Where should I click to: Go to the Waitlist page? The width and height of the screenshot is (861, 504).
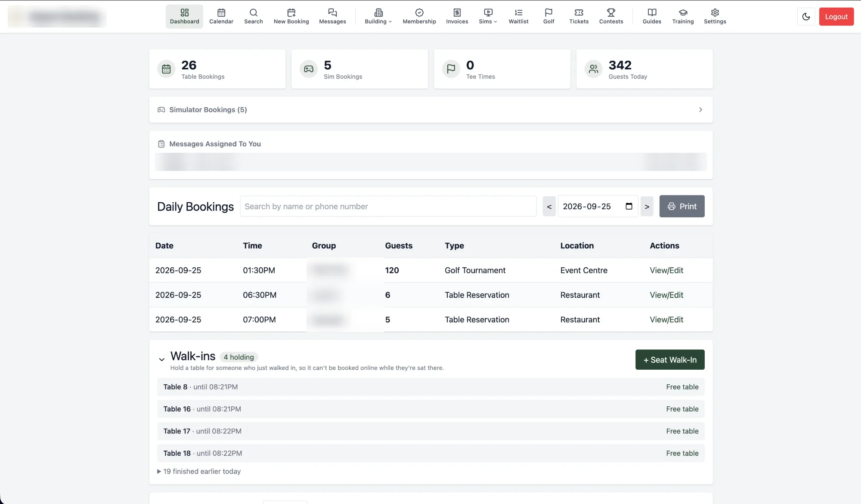[518, 17]
